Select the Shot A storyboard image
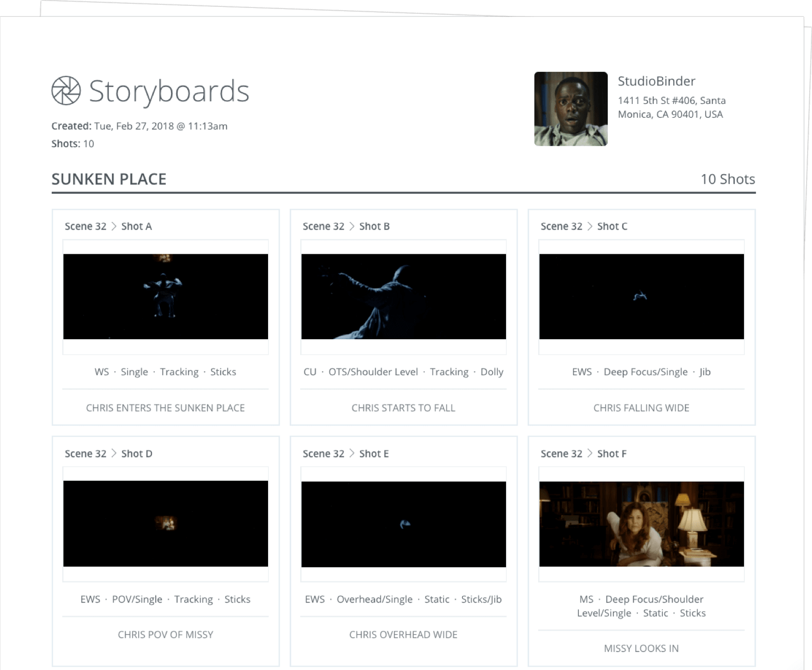The height and width of the screenshot is (670, 812). coord(166,296)
